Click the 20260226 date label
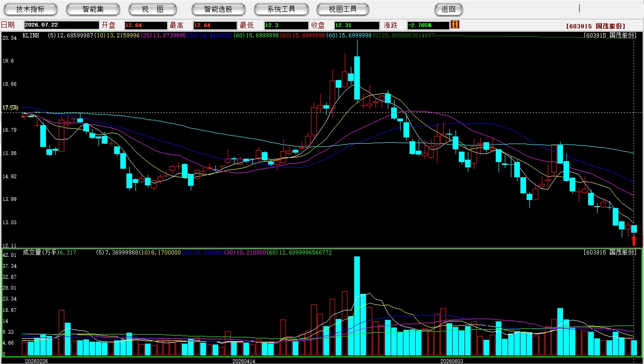644x364 pixels. (36, 361)
